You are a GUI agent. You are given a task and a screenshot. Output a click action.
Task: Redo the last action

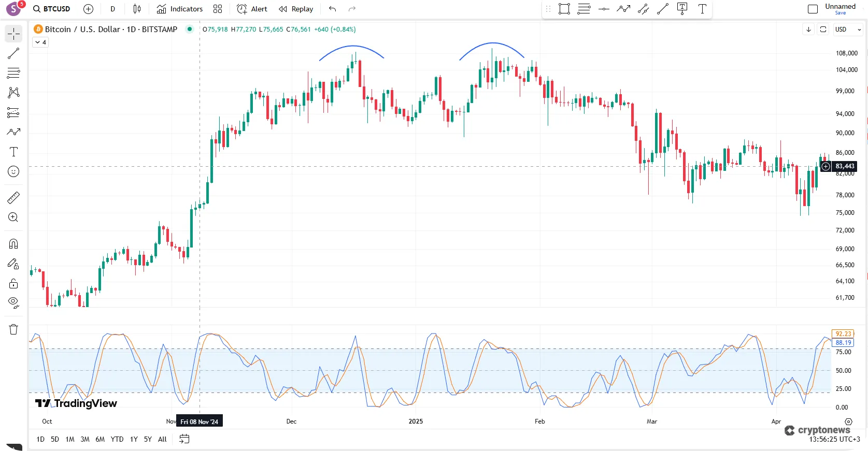(352, 9)
